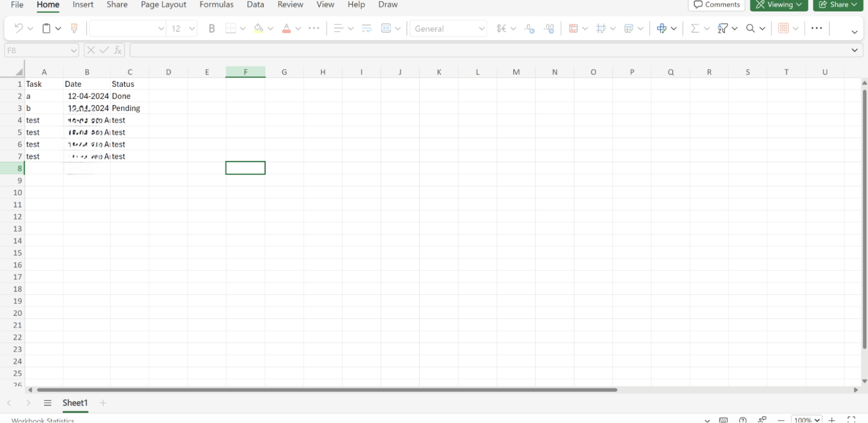Screen dimensions: 868x423
Task: Click the Undo icon
Action: [19, 28]
